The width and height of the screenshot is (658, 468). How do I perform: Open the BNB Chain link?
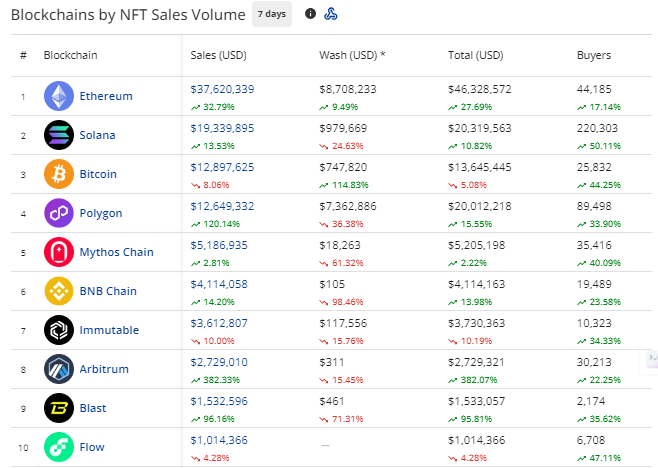click(108, 291)
